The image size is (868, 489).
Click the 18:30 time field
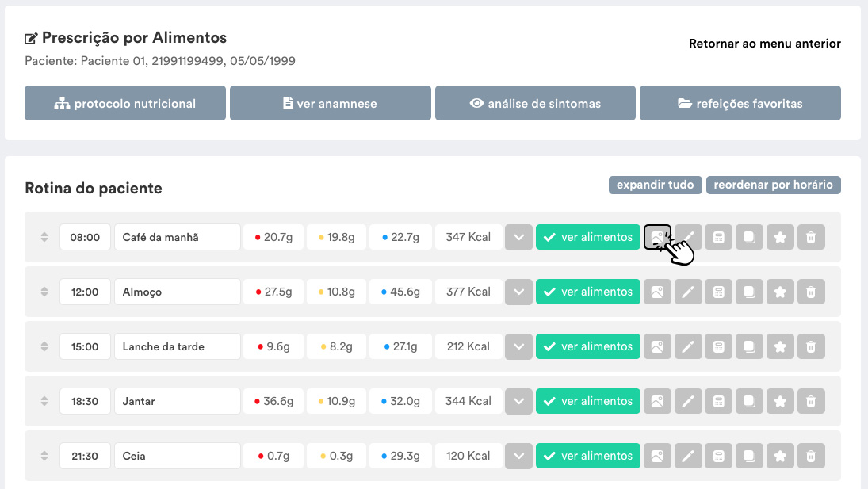tap(85, 401)
